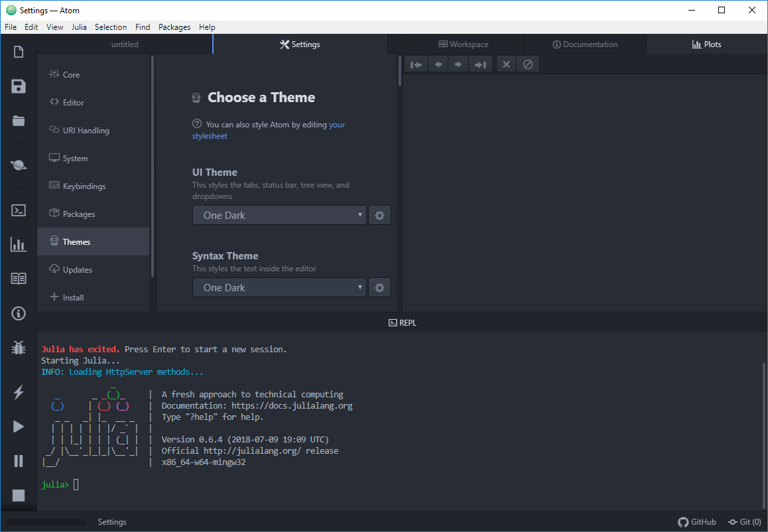Click the save file disk icon
This screenshot has width=768, height=532.
coord(19,86)
